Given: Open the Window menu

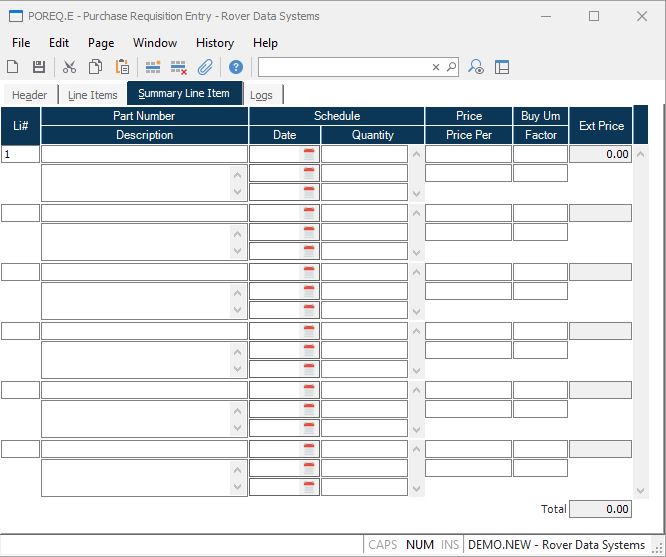Looking at the screenshot, I should point(155,43).
